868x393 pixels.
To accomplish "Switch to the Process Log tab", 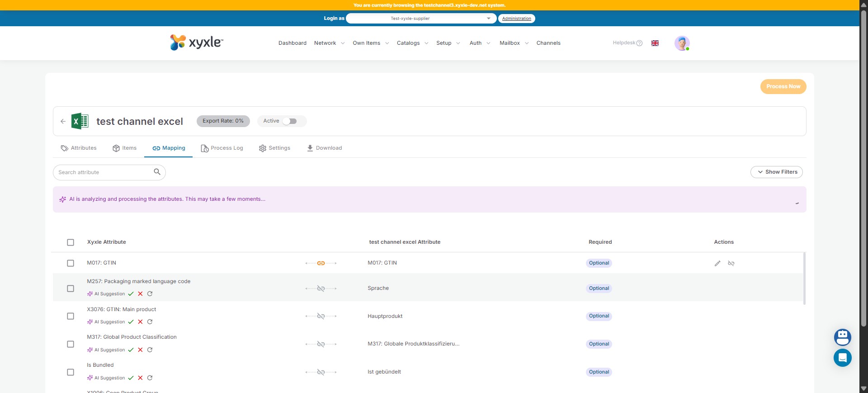I will (222, 148).
